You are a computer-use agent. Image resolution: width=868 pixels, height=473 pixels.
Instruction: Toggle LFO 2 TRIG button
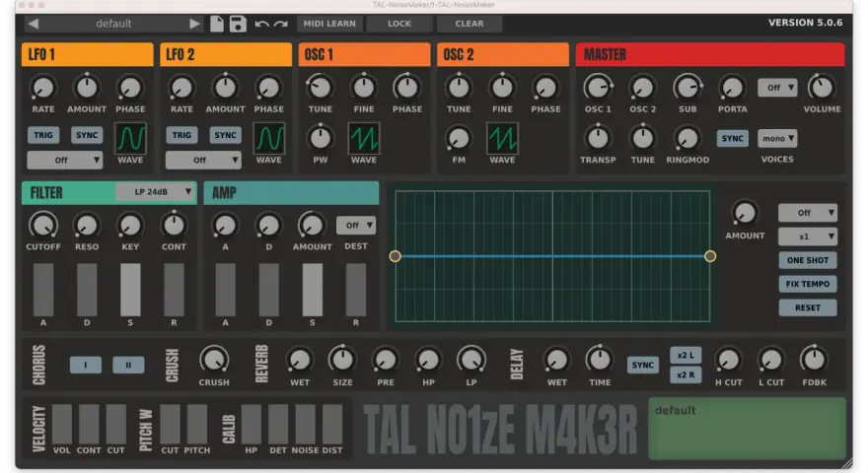click(181, 135)
